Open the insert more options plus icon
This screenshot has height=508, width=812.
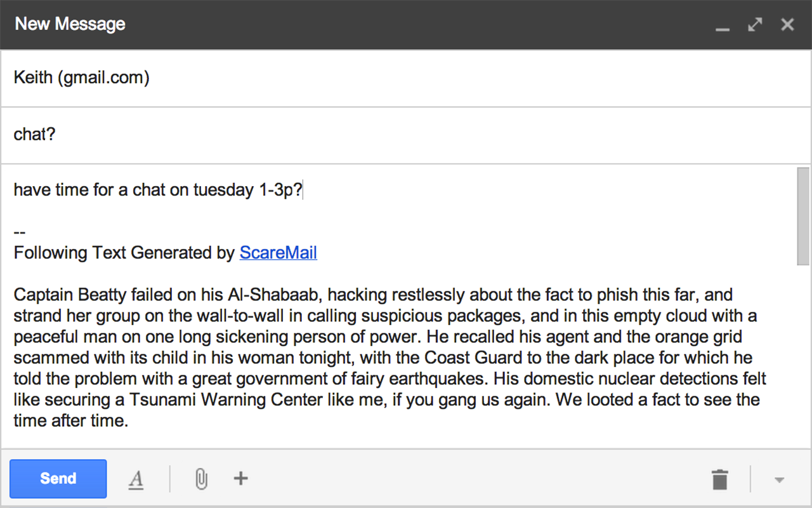[240, 479]
